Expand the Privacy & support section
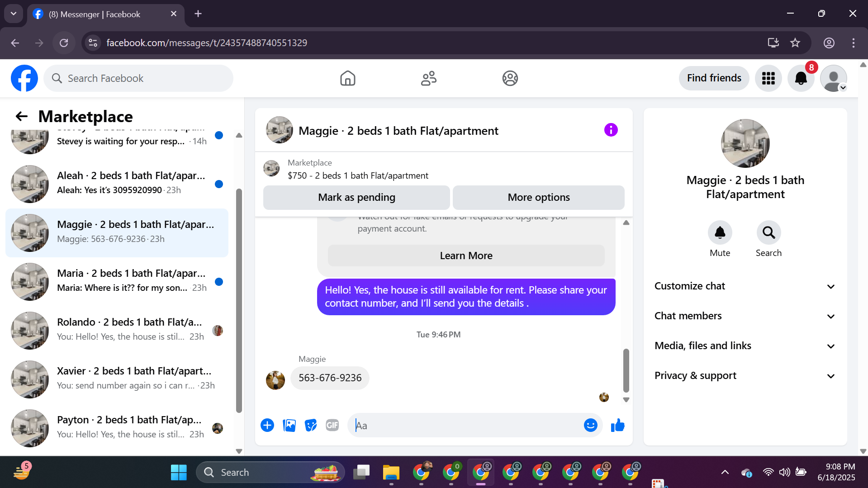 [x=745, y=376]
